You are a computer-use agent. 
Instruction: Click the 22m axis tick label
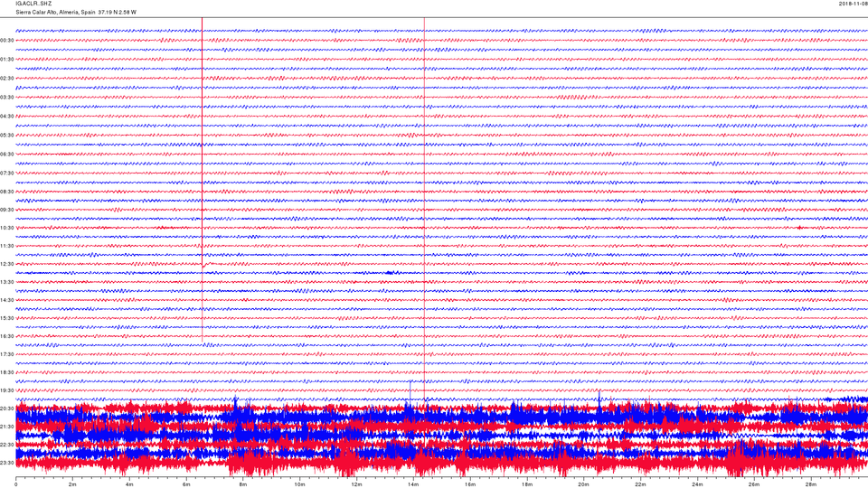click(640, 484)
